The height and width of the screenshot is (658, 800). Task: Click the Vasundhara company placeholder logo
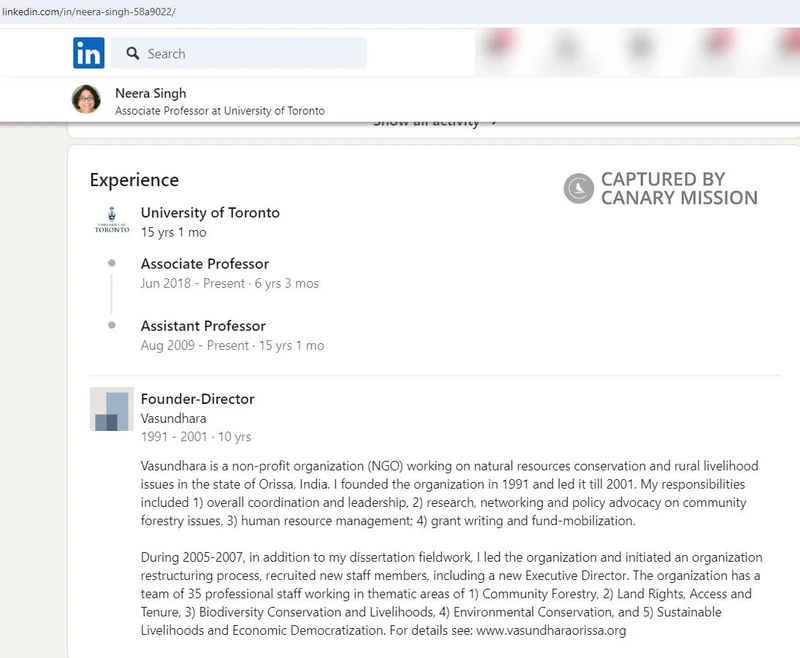(x=112, y=409)
